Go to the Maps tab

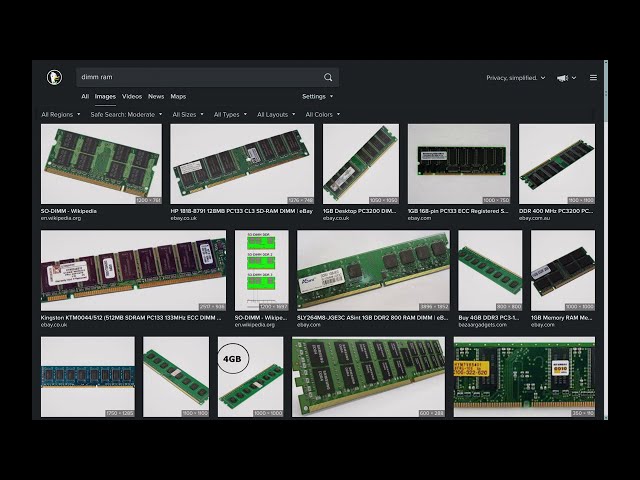178,96
